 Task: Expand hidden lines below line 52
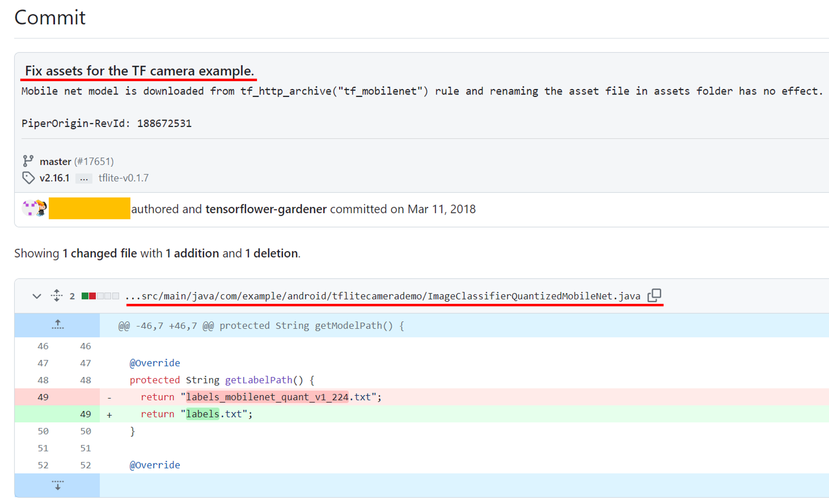(x=57, y=485)
